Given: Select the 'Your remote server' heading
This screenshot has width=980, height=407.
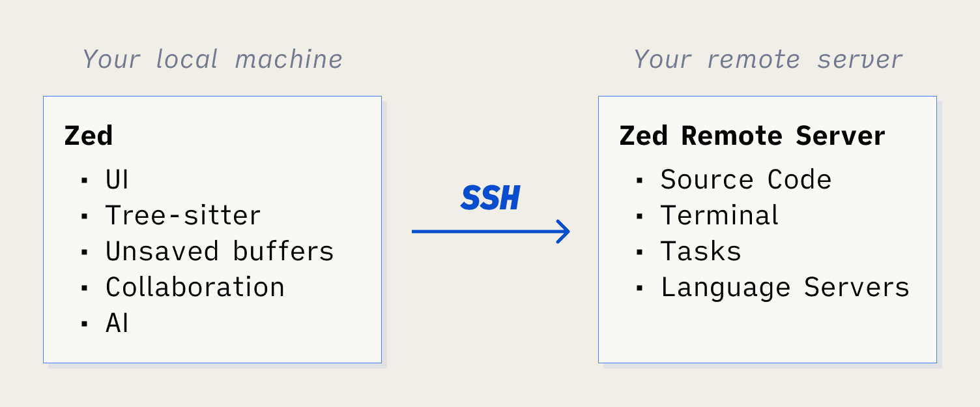Looking at the screenshot, I should 768,59.
